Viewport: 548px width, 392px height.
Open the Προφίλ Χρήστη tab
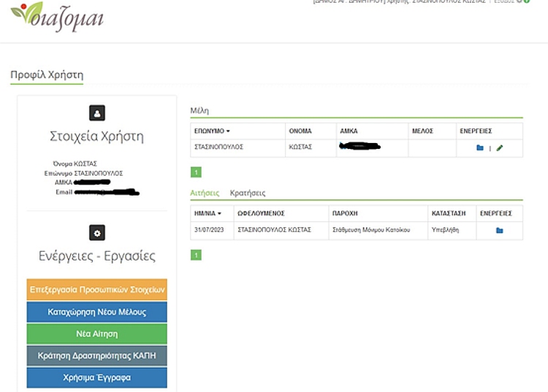coord(47,75)
